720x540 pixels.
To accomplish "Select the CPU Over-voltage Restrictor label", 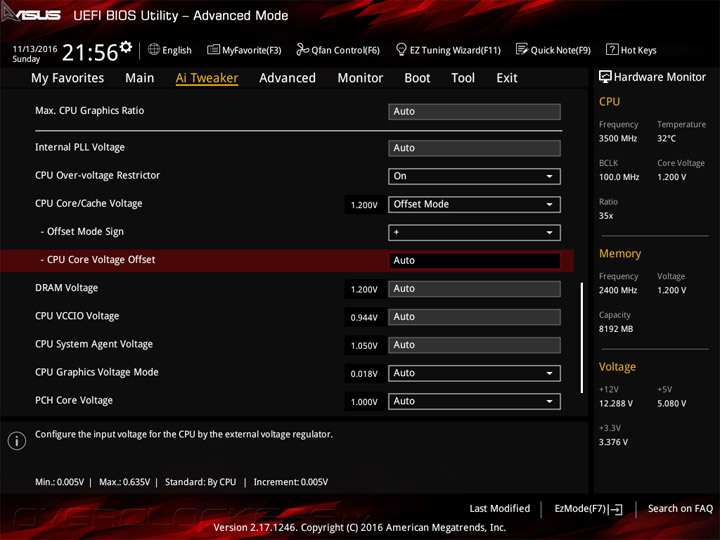I will [x=97, y=175].
